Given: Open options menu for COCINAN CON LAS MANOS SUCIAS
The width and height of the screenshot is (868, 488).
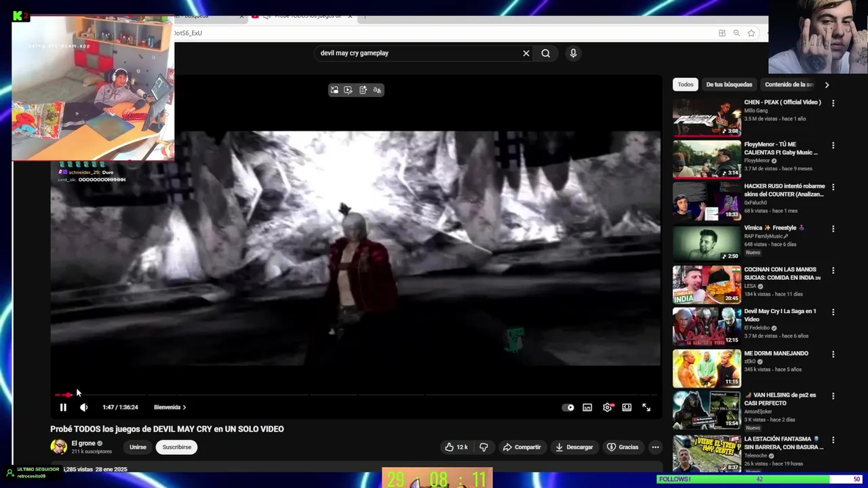Looking at the screenshot, I should (833, 270).
